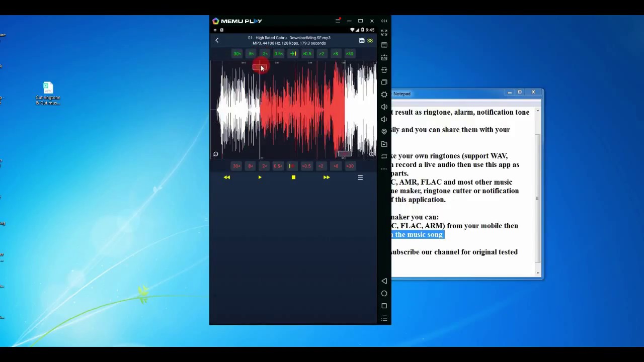Play the audio with the yellow play button
This screenshot has width=644, height=362.
(x=260, y=177)
